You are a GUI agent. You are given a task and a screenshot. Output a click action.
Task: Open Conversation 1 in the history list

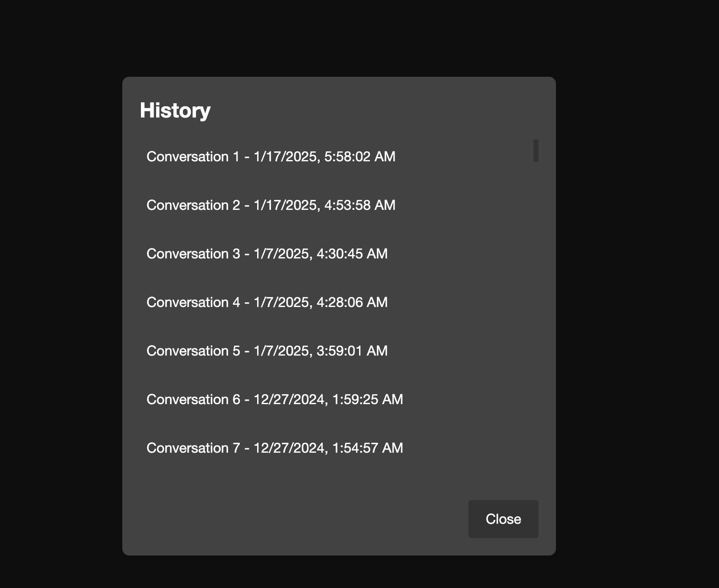tap(271, 157)
